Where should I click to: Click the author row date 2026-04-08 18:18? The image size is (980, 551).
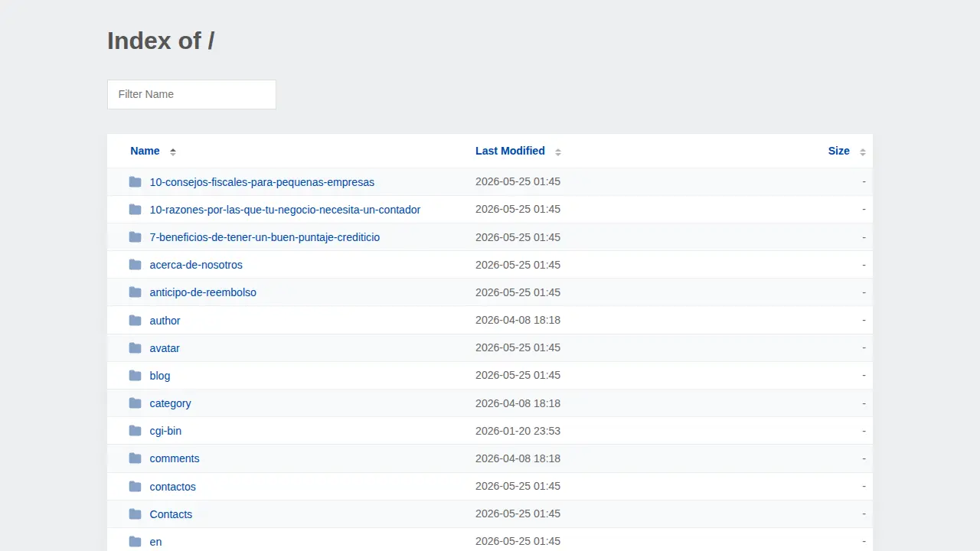click(x=518, y=320)
